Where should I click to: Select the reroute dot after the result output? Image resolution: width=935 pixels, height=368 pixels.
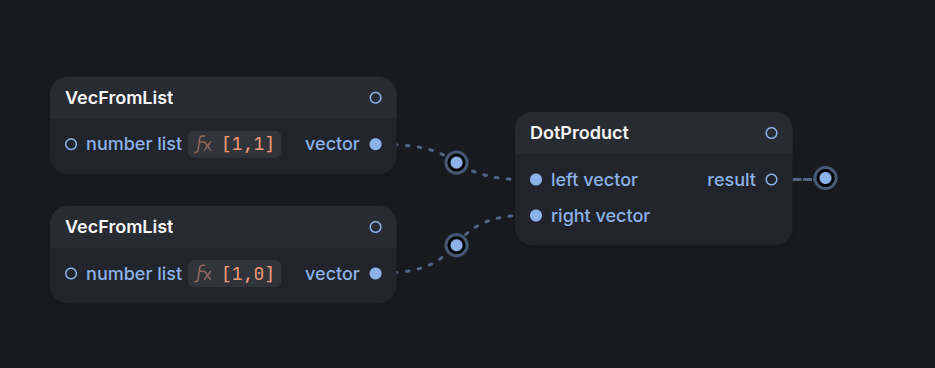(x=825, y=178)
